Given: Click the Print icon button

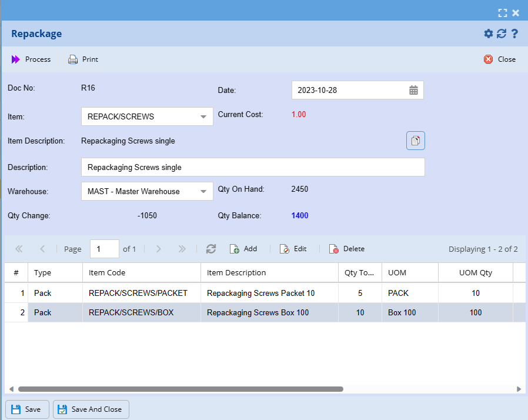Looking at the screenshot, I should (x=73, y=59).
